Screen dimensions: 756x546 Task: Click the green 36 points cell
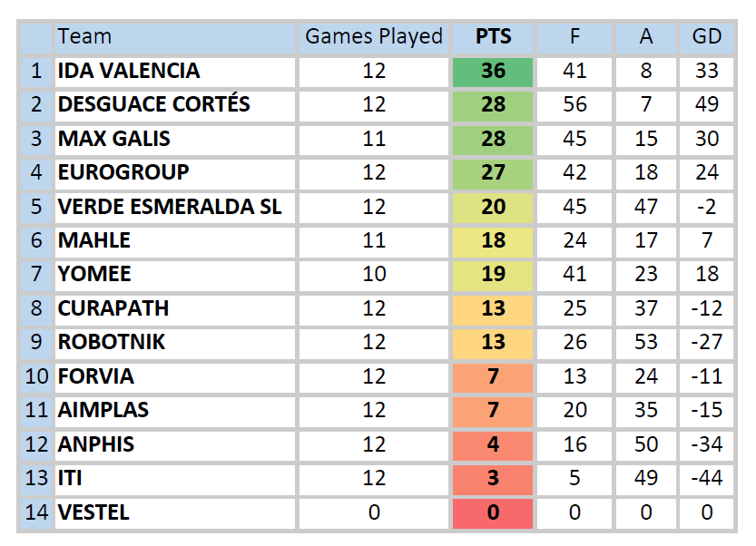pyautogui.click(x=493, y=71)
